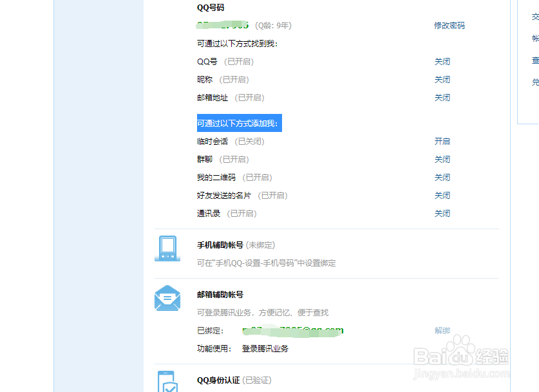Disable 邮箱地址 search via 关闭

(442, 98)
